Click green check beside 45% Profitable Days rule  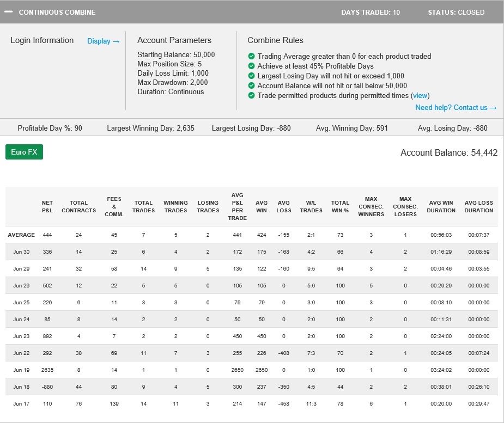click(x=251, y=66)
